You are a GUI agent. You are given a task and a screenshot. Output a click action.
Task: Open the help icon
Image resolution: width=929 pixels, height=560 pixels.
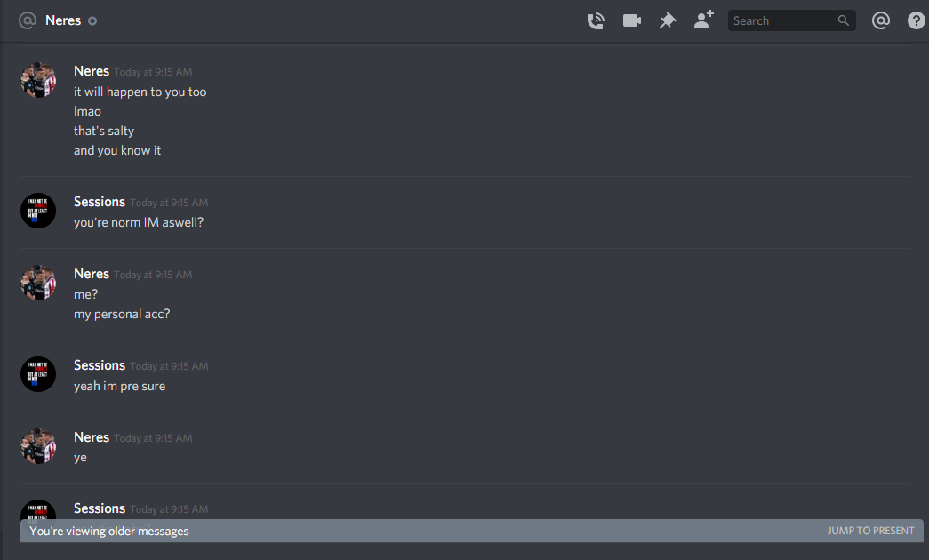click(x=916, y=20)
